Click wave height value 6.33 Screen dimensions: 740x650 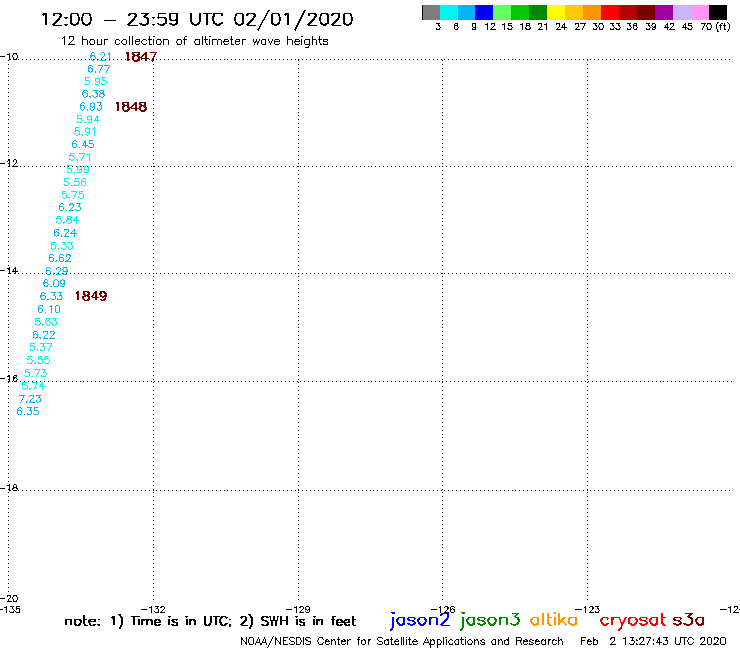(x=51, y=296)
